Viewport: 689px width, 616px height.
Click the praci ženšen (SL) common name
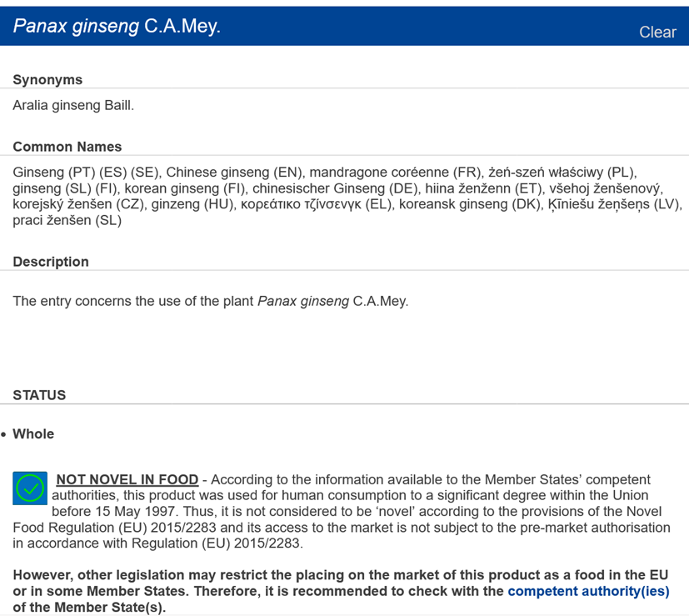click(67, 220)
